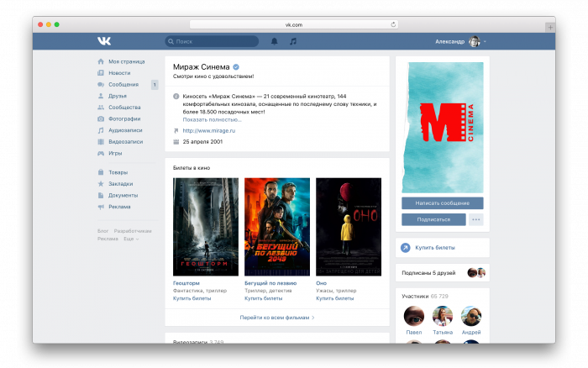Viewport: 588px width, 368px height.
Task: Expand the Ещё footer menu
Action: (131, 239)
